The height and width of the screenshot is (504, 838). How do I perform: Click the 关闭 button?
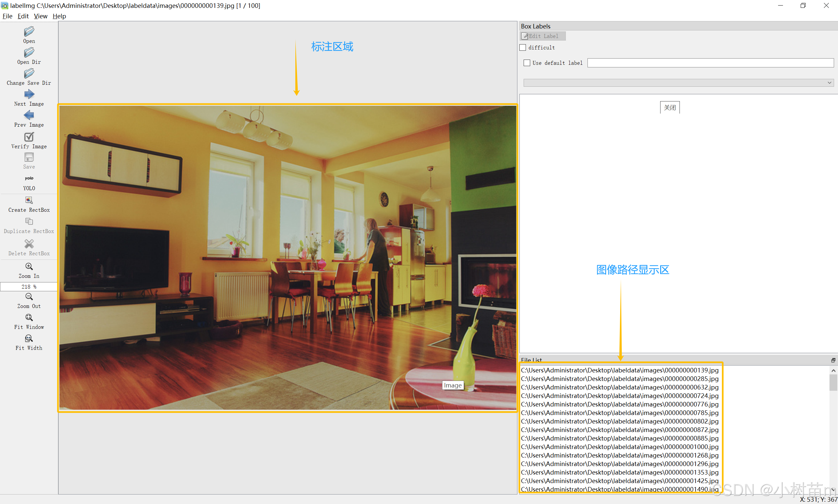click(x=669, y=108)
